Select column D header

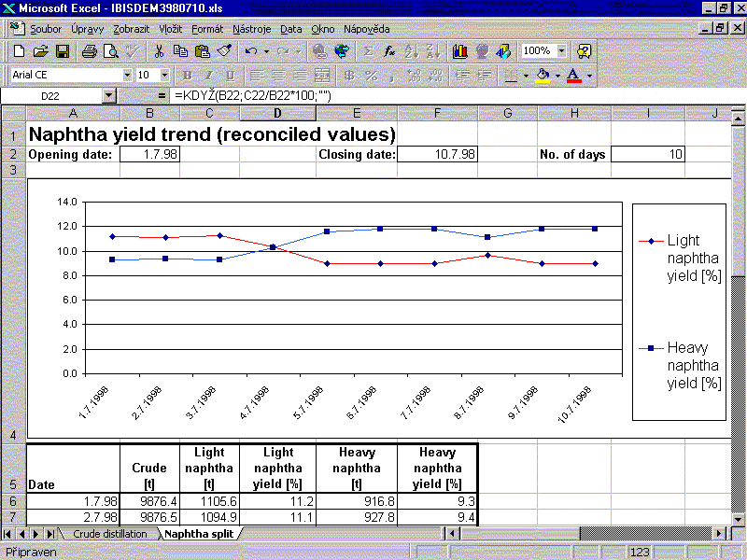tap(277, 114)
